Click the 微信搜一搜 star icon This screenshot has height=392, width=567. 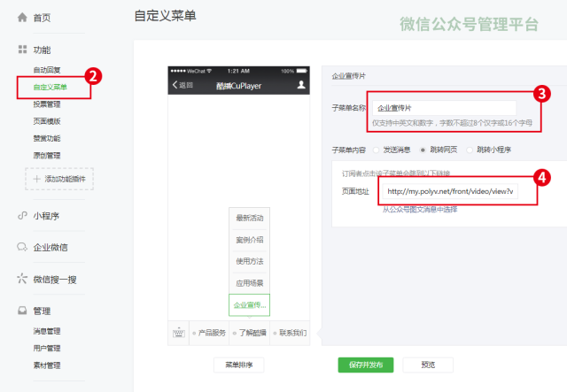[22, 279]
